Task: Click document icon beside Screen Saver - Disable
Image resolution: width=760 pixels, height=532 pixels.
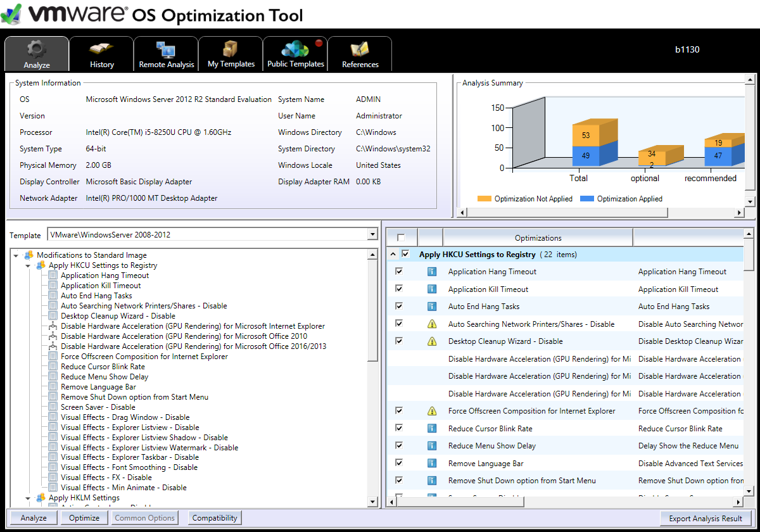Action: 53,407
